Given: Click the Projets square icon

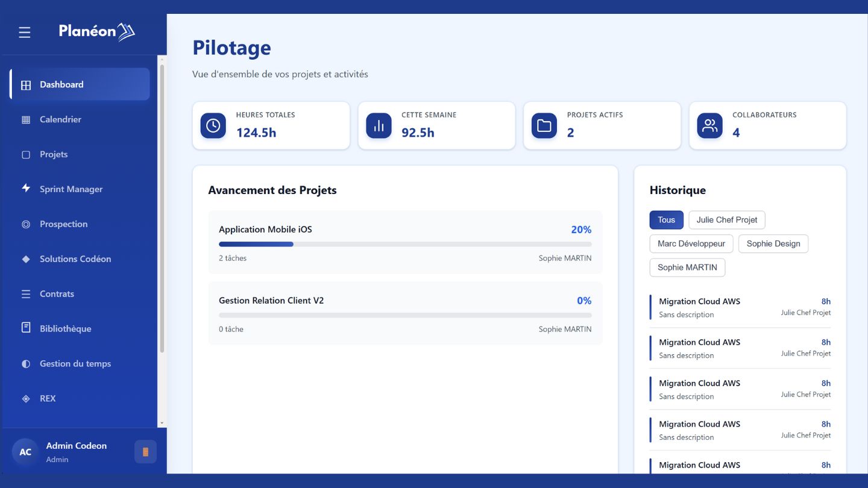Looking at the screenshot, I should (x=26, y=155).
